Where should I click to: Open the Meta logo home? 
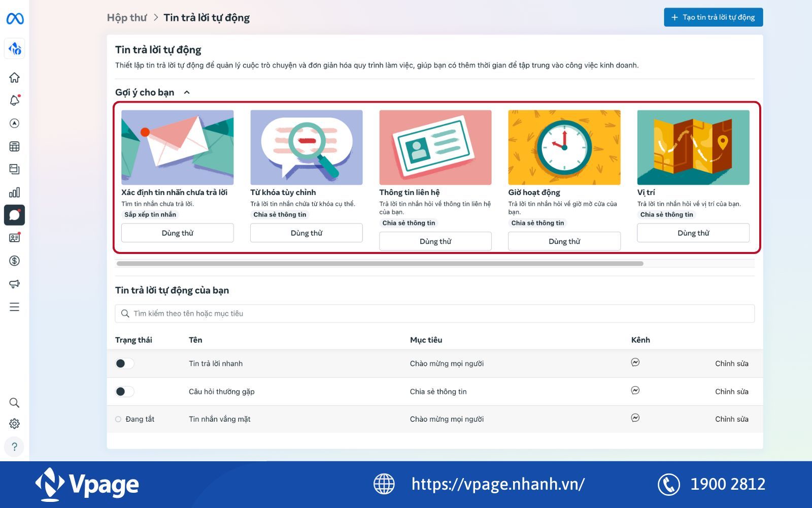(x=15, y=19)
